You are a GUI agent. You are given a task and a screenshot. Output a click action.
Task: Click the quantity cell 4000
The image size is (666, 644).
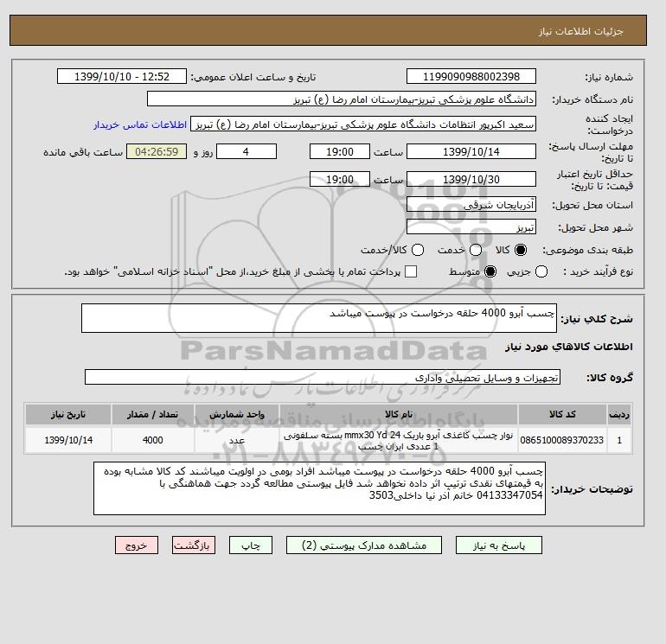[x=153, y=440]
